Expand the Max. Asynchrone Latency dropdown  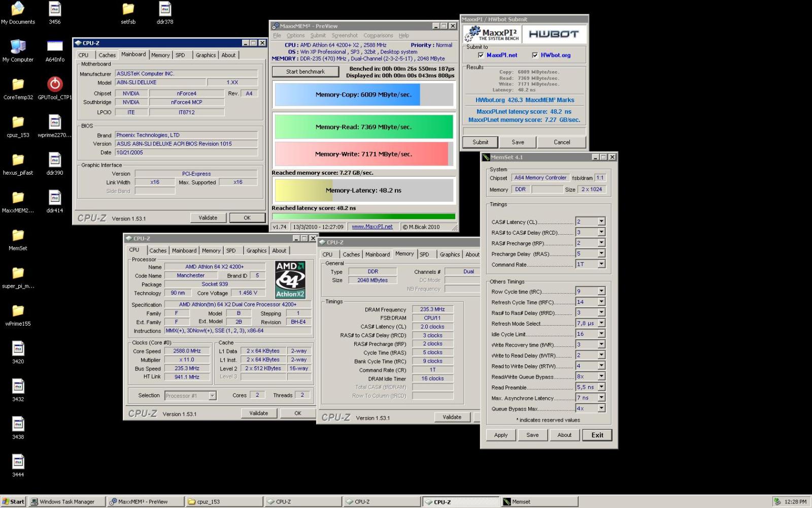pyautogui.click(x=601, y=398)
